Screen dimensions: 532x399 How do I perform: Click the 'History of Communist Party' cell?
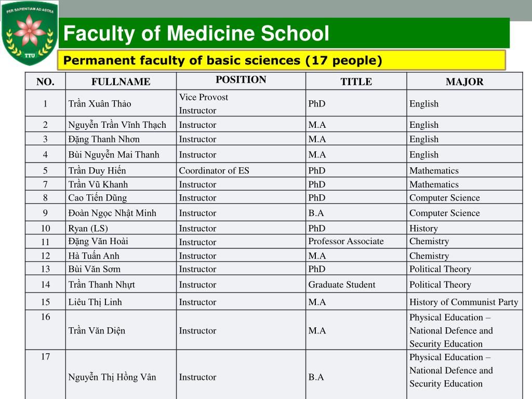(464, 302)
